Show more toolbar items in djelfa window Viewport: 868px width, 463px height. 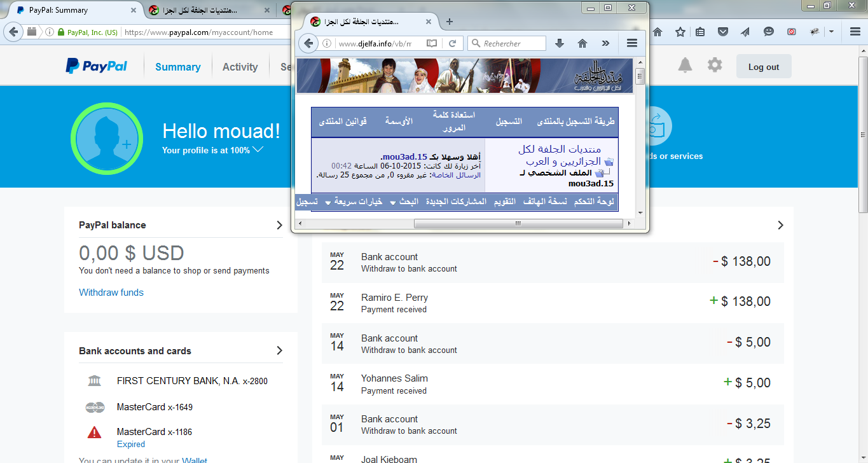point(605,43)
